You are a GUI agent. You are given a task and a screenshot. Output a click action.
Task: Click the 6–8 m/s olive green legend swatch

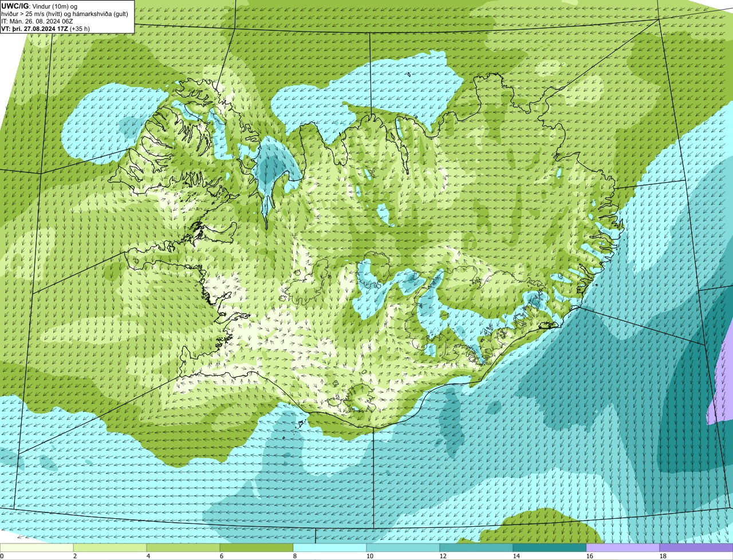(257, 547)
